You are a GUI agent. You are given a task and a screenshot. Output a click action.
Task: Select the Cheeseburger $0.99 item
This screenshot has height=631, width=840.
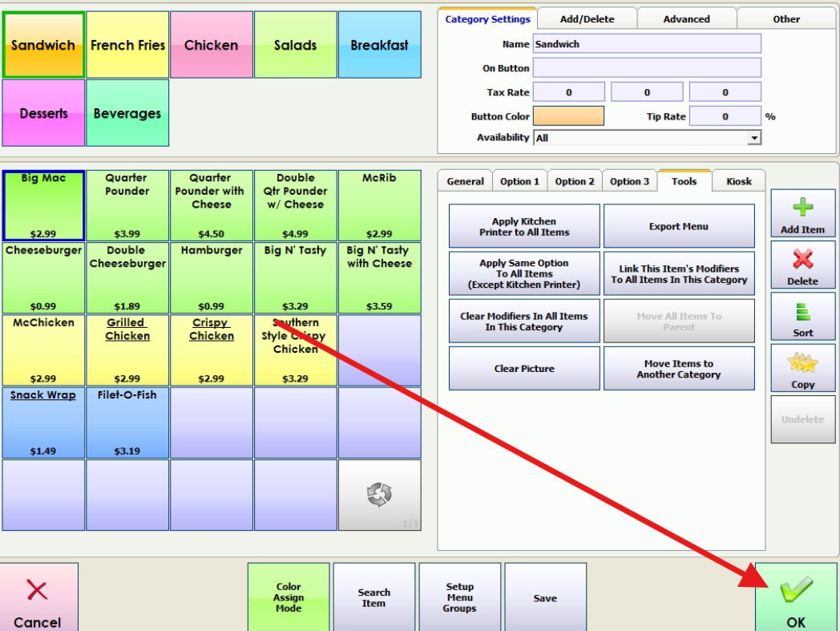[x=43, y=278]
